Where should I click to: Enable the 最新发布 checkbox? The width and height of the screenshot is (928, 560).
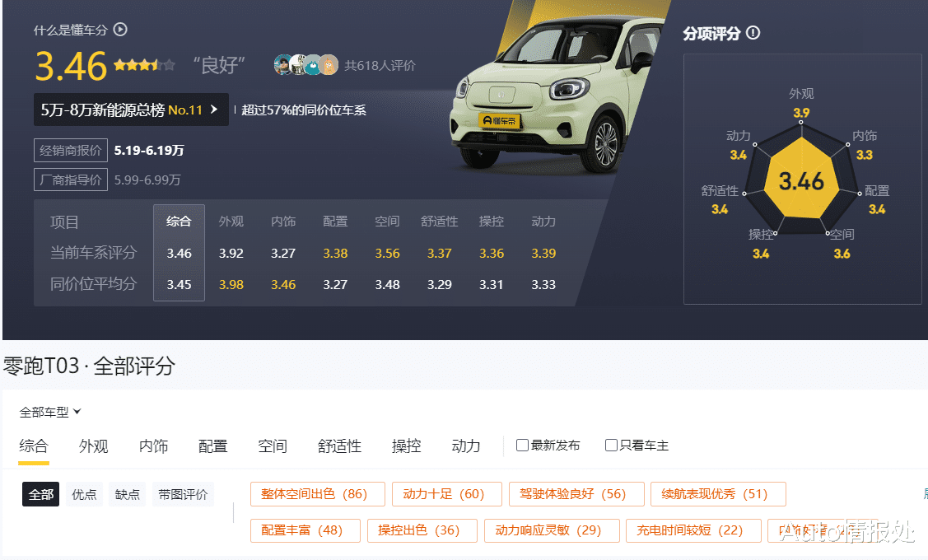click(522, 446)
